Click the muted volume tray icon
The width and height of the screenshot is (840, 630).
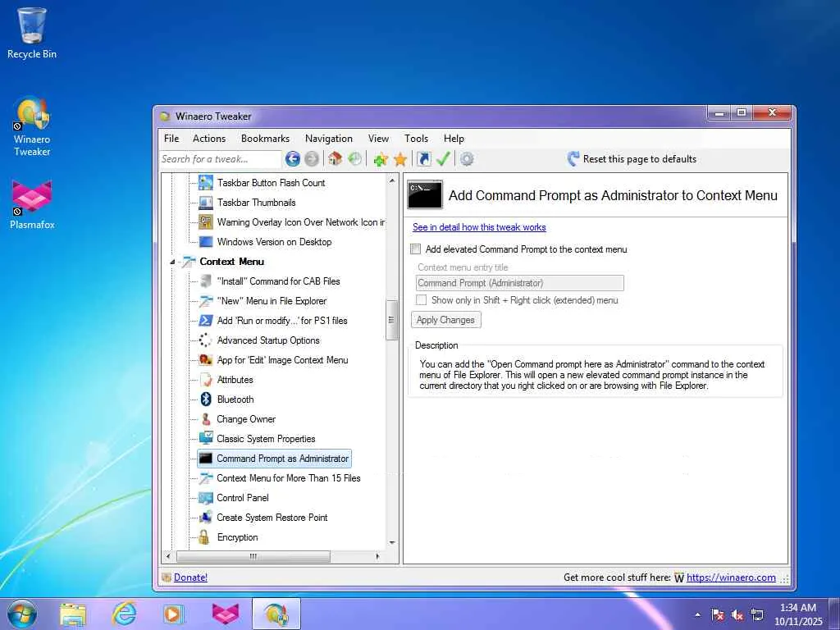click(737, 615)
